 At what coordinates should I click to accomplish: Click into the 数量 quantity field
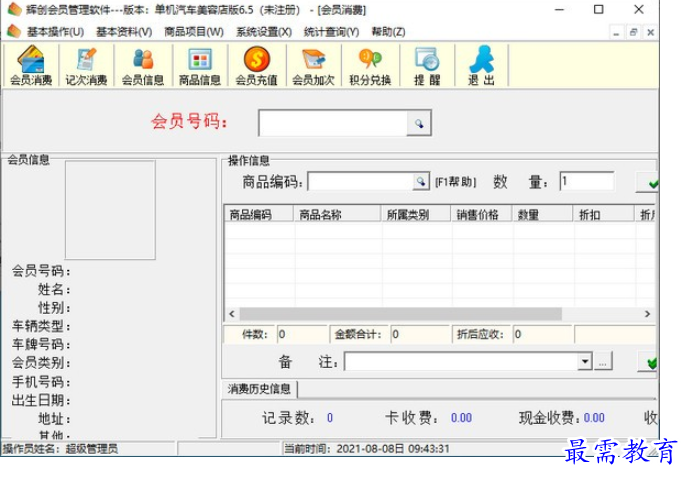[587, 181]
